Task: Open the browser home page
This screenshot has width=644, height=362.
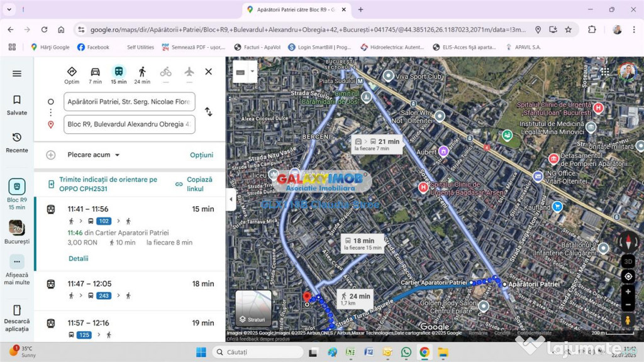Action: (61, 30)
